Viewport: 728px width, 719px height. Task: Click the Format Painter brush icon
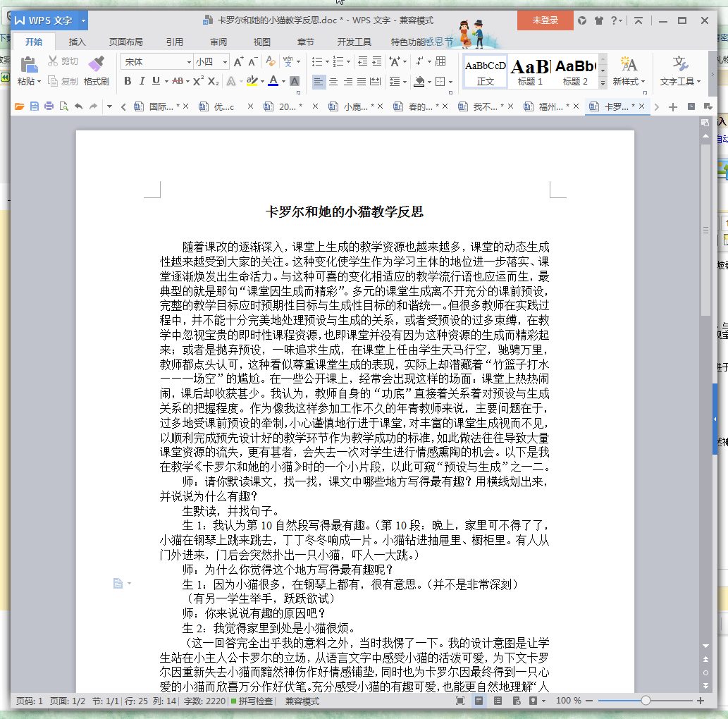coord(96,64)
